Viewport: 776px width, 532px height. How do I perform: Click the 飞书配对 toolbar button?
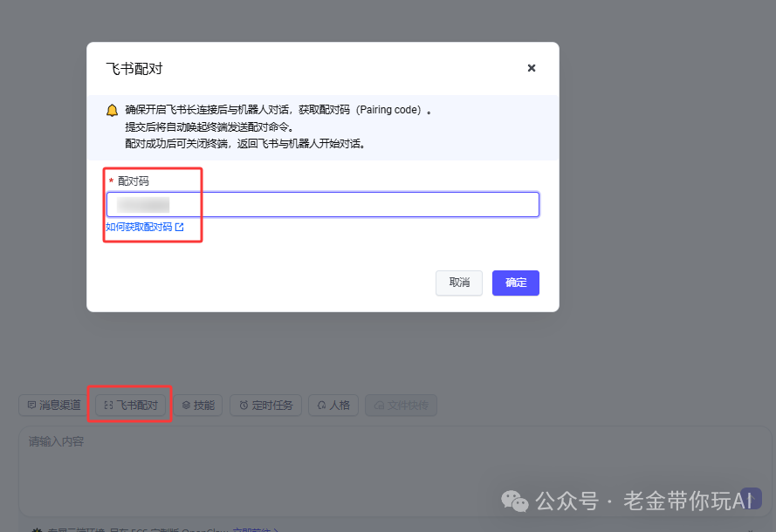(x=131, y=406)
